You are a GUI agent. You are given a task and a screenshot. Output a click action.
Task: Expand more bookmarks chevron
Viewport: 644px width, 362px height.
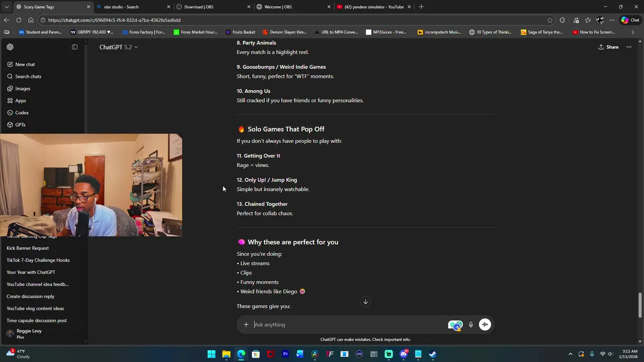633,32
